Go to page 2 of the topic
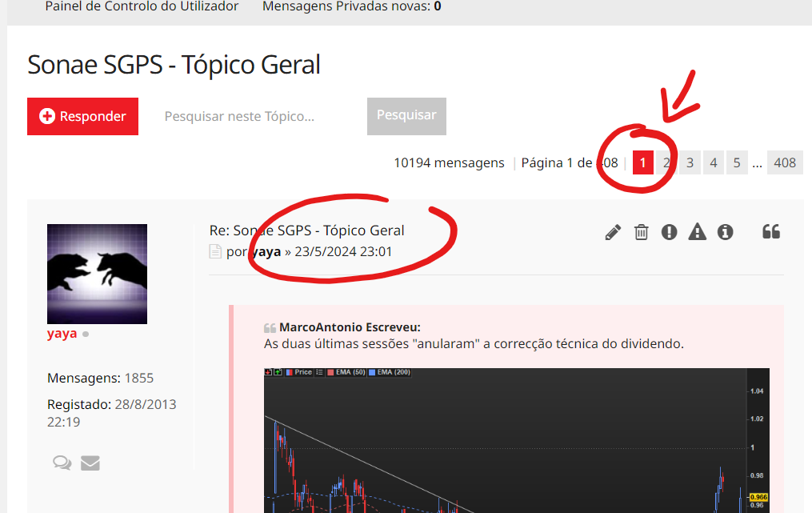Image resolution: width=812 pixels, height=513 pixels. point(666,162)
